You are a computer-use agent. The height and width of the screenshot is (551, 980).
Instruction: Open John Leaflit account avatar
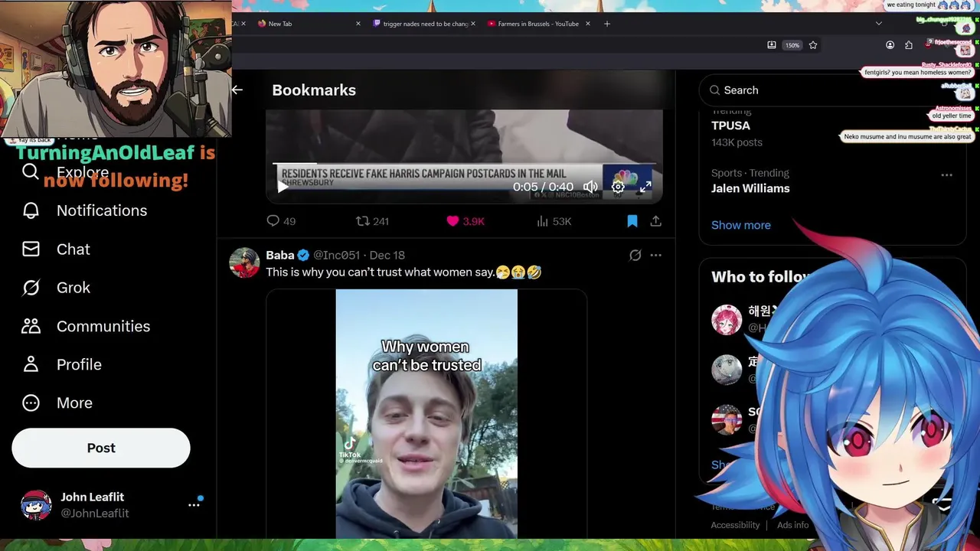[x=36, y=505]
